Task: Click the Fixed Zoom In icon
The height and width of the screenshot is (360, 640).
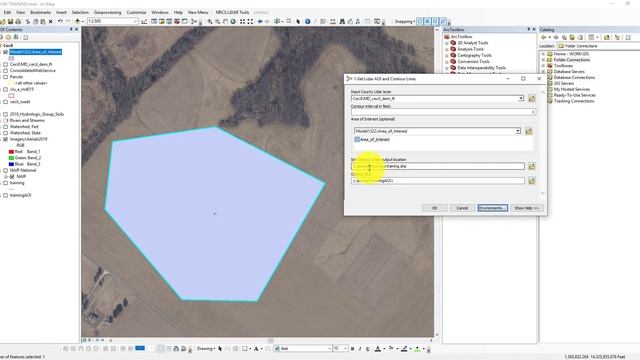Action: [242, 21]
